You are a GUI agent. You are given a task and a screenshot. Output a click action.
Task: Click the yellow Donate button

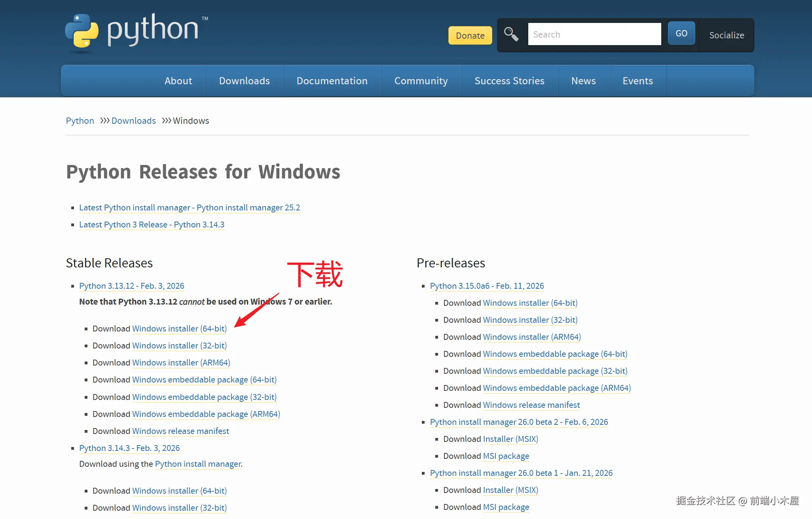tap(470, 36)
